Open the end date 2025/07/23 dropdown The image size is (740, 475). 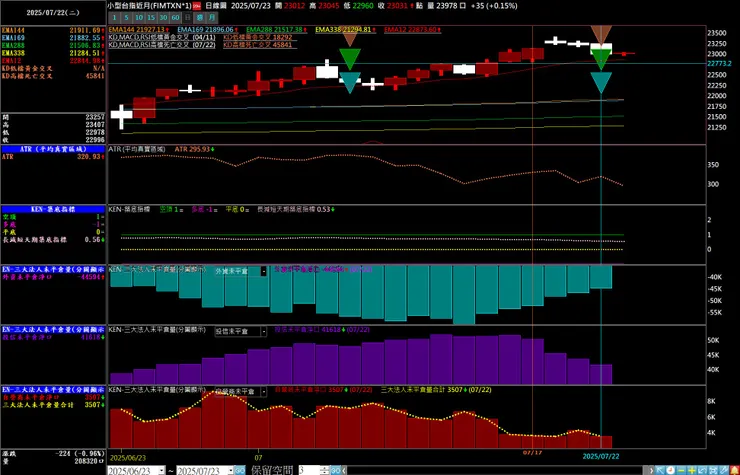pyautogui.click(x=230, y=471)
